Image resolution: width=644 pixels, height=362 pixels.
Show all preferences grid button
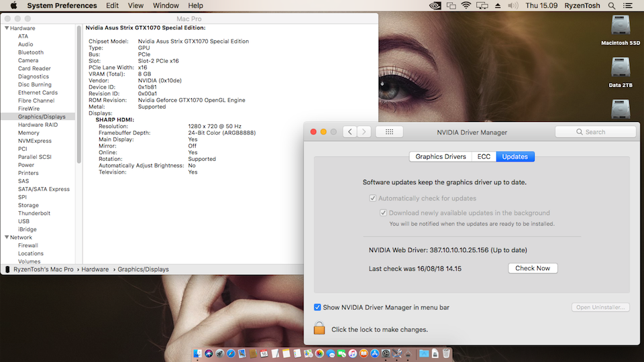[389, 132]
